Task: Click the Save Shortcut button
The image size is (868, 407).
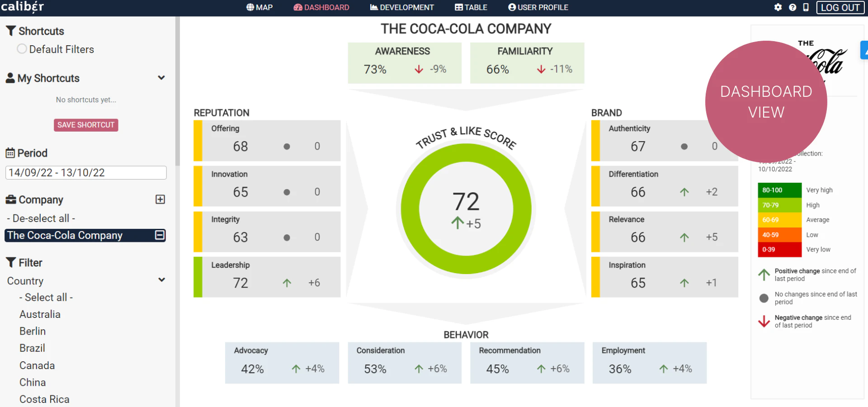Action: click(86, 125)
